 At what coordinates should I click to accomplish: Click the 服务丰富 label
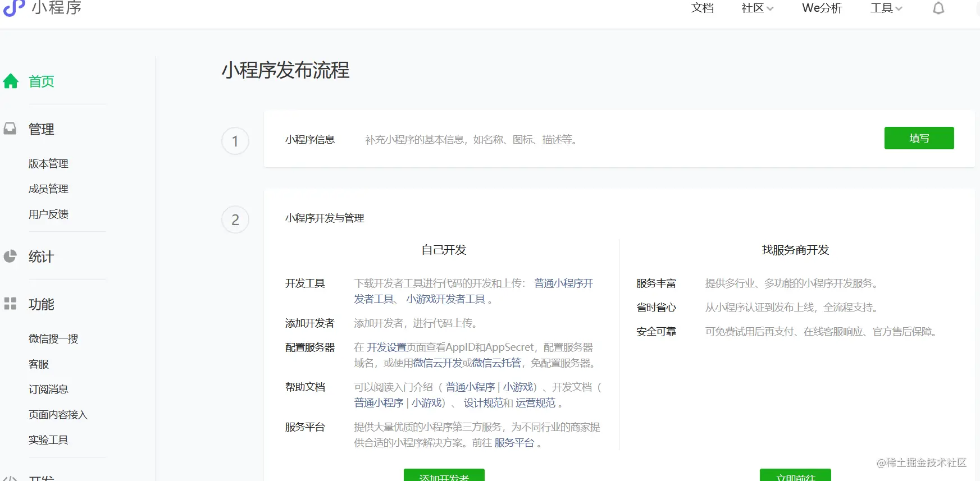(x=656, y=283)
